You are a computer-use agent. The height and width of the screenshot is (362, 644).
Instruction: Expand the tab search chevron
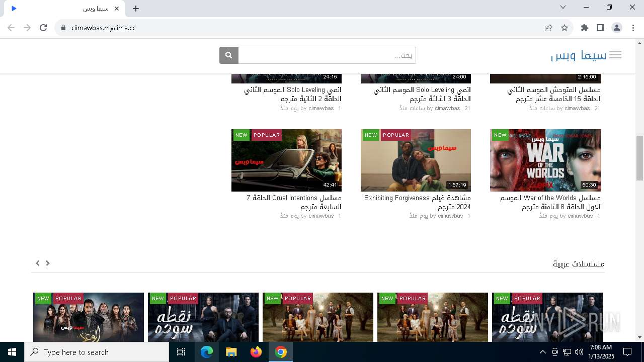(563, 7)
